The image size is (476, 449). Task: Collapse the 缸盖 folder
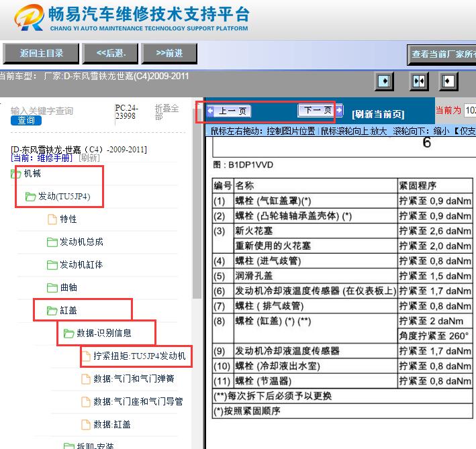pyautogui.click(x=52, y=310)
